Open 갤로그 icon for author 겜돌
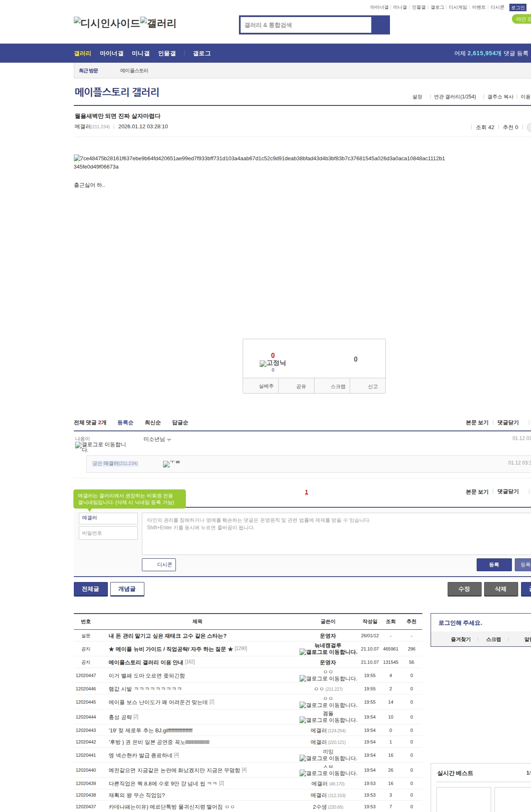This screenshot has width=531, height=812. pos(328,720)
